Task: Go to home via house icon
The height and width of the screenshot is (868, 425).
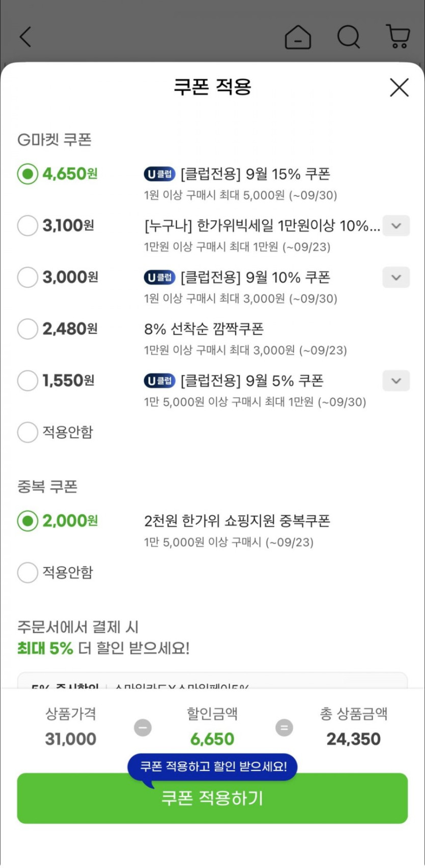Action: (x=298, y=37)
